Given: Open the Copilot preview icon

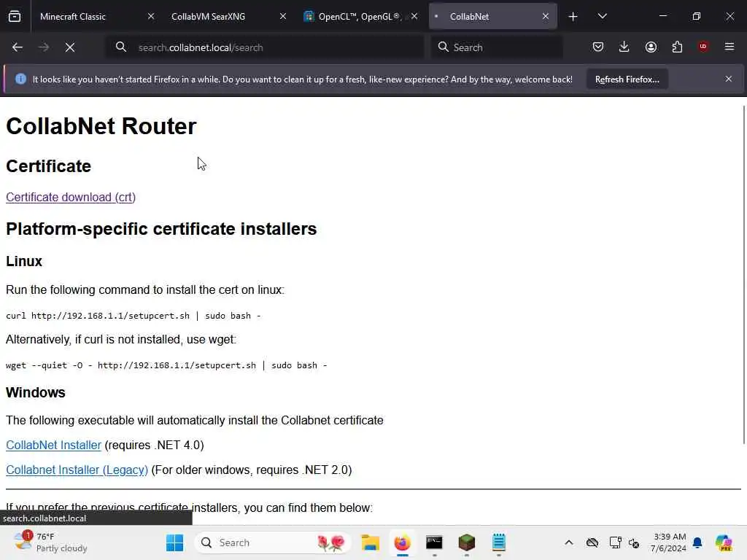Looking at the screenshot, I should (724, 542).
